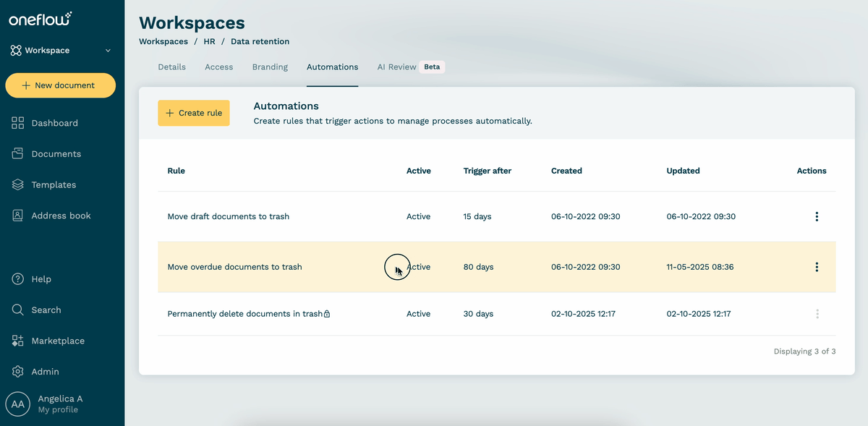
Task: Open the My profile link
Action: tap(58, 410)
